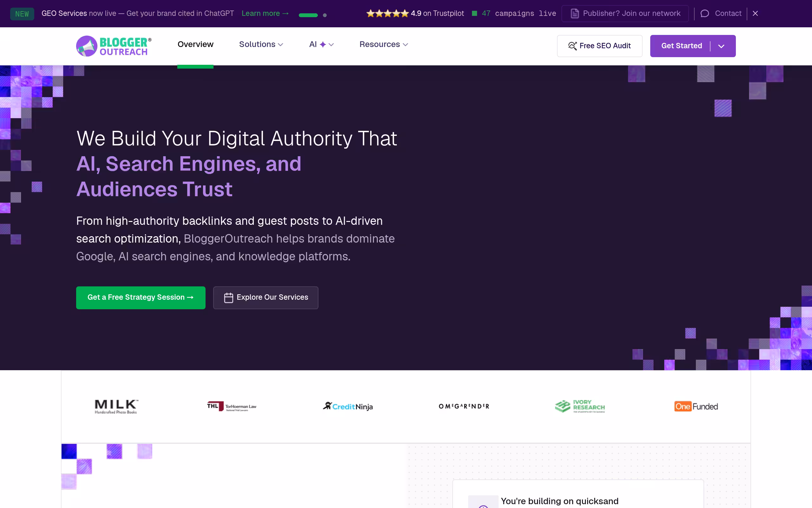The height and width of the screenshot is (508, 812).
Task: Select the Overview navigation tab
Action: click(x=195, y=44)
